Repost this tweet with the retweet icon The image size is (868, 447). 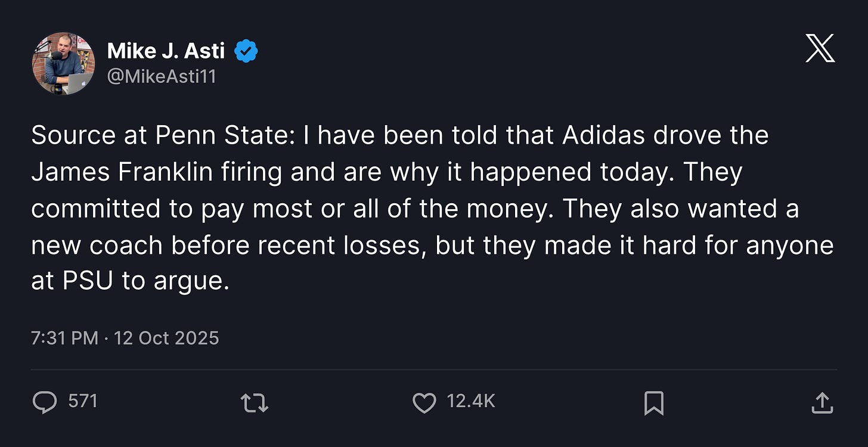pos(255,403)
